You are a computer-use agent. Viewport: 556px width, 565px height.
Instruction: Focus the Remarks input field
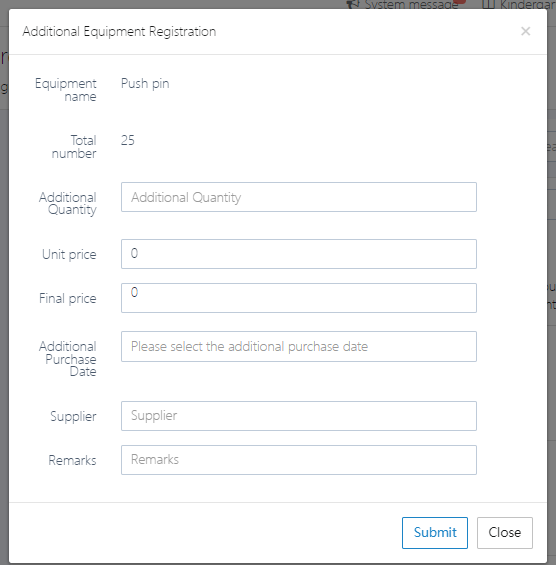tap(299, 460)
